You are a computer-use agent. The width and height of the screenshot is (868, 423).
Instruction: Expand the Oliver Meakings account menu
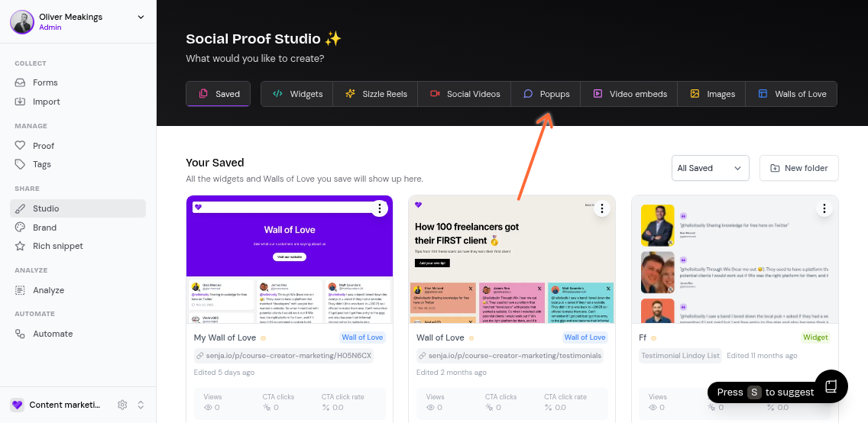pyautogui.click(x=141, y=17)
